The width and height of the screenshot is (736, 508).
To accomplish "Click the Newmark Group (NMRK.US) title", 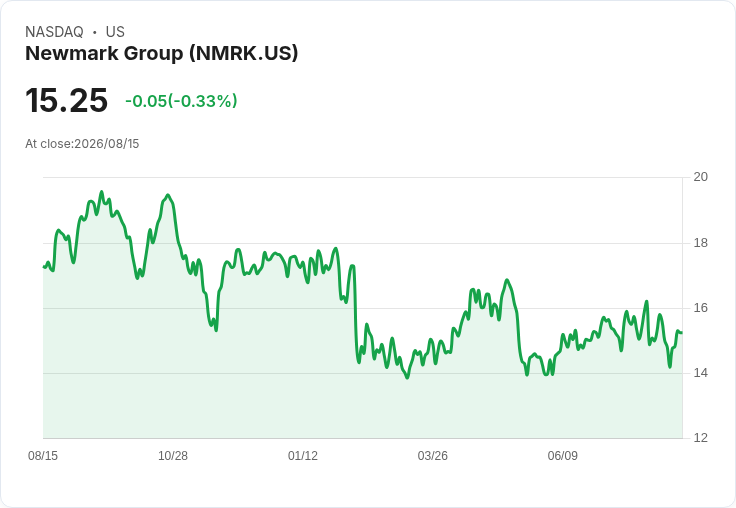I will pos(161,53).
